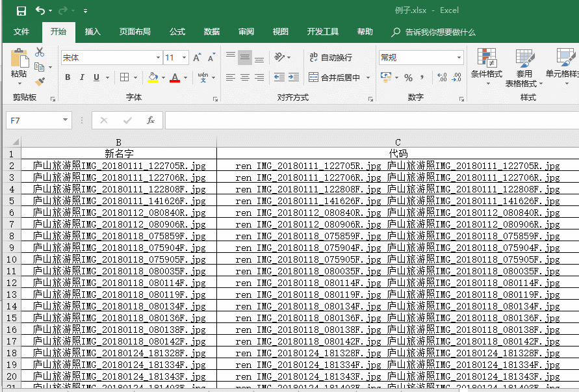Open the fill color dropdown arrow

pyautogui.click(x=163, y=77)
